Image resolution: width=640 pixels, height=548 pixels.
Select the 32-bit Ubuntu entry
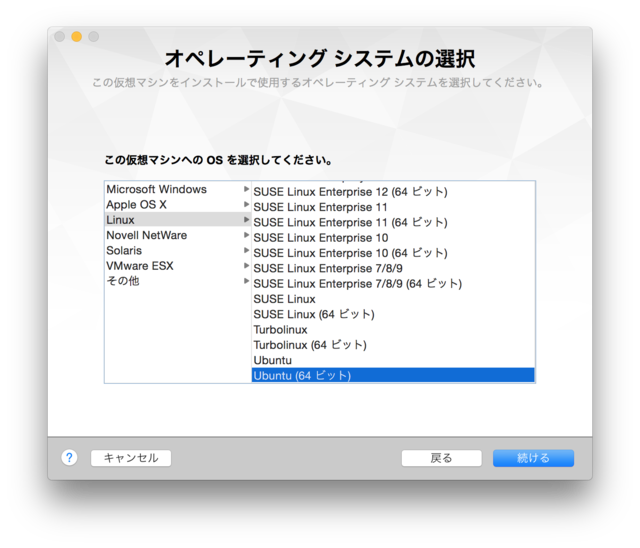click(273, 360)
